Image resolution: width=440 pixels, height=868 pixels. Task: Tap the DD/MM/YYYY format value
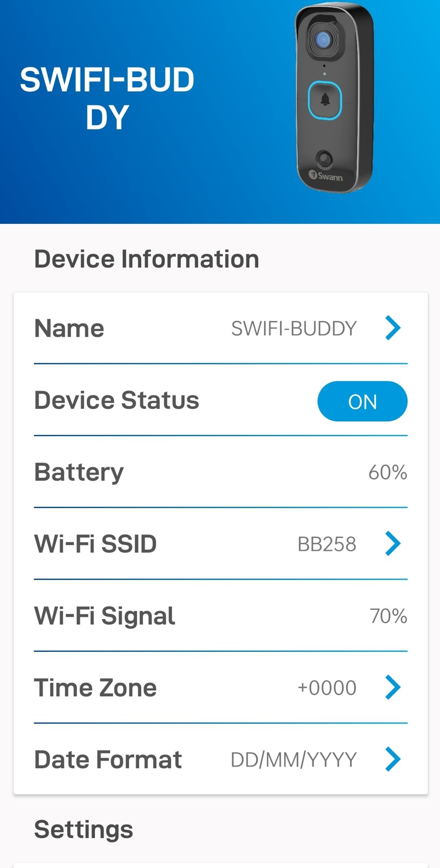point(294,760)
